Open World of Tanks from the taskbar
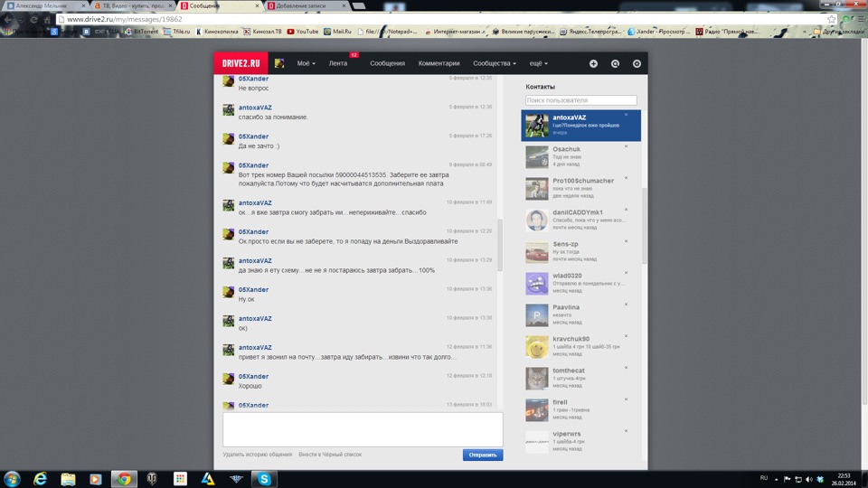This screenshot has height=488, width=868. [x=152, y=479]
